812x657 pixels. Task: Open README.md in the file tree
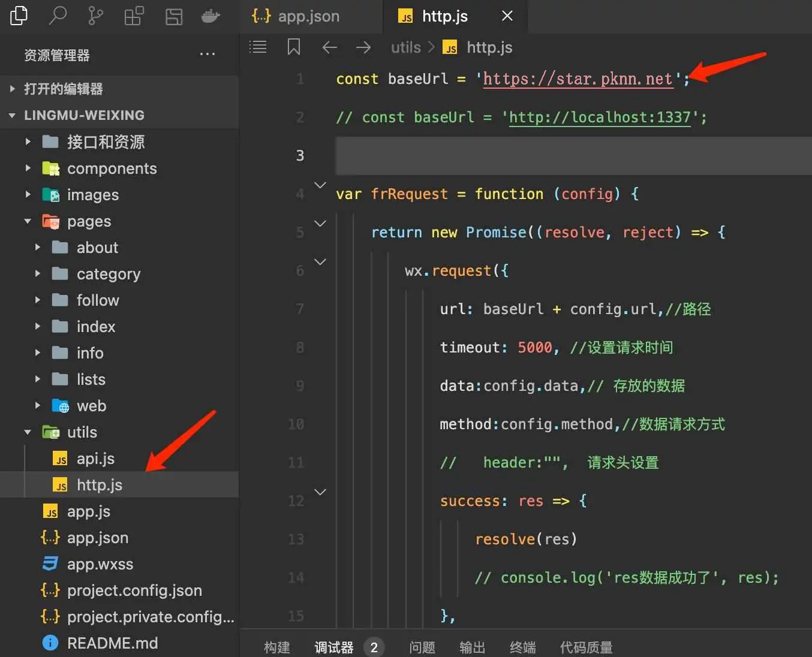119,643
